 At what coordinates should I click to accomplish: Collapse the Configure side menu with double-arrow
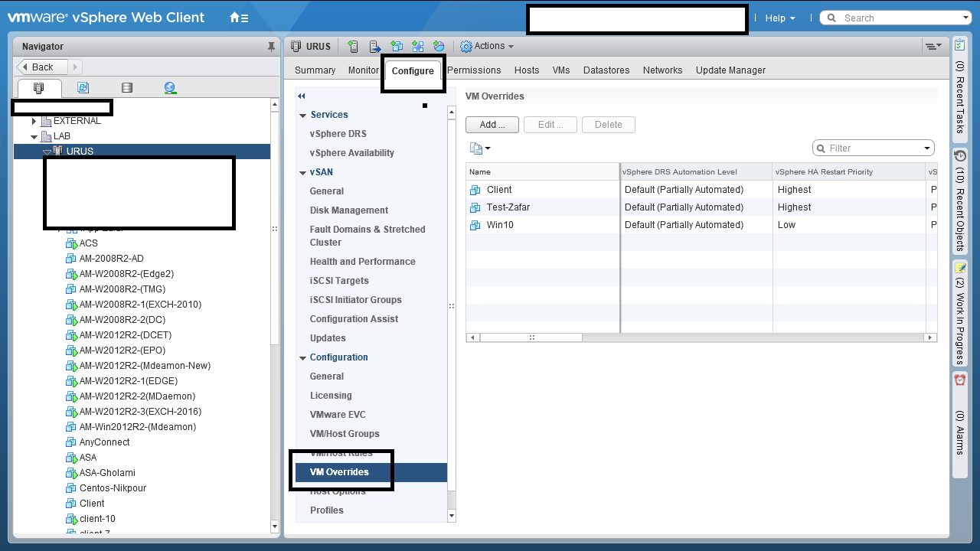pos(302,96)
